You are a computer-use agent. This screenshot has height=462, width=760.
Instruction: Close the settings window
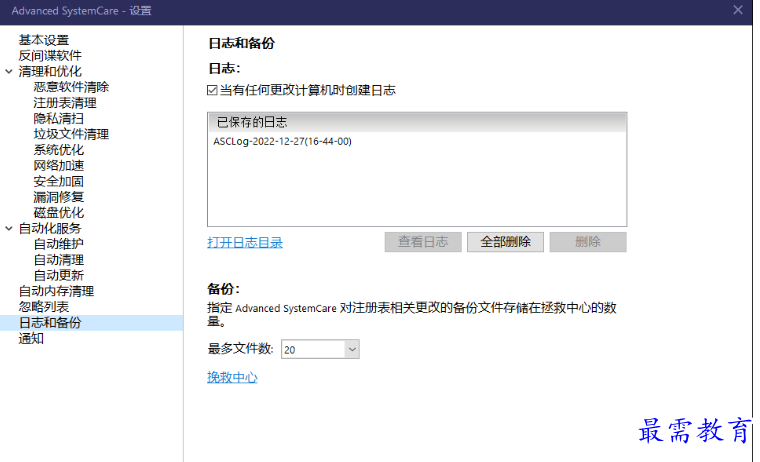click(x=738, y=10)
